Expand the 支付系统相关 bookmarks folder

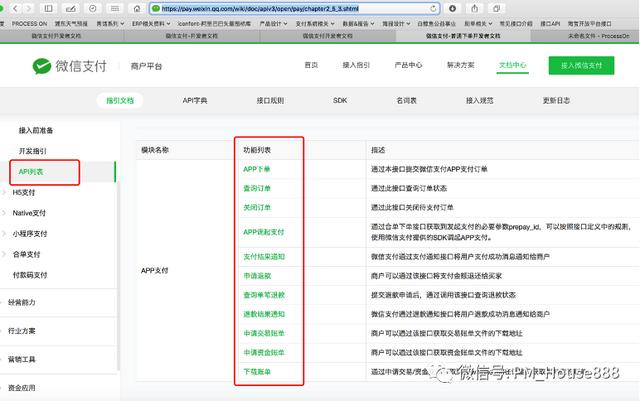click(315, 24)
